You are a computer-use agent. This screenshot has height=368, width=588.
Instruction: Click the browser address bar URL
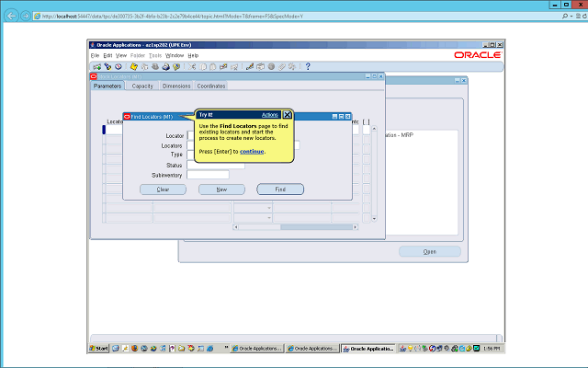tap(173, 17)
